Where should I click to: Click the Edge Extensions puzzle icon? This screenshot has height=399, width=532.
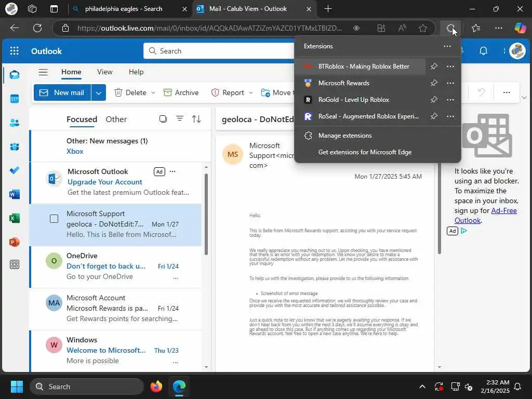pyautogui.click(x=450, y=28)
